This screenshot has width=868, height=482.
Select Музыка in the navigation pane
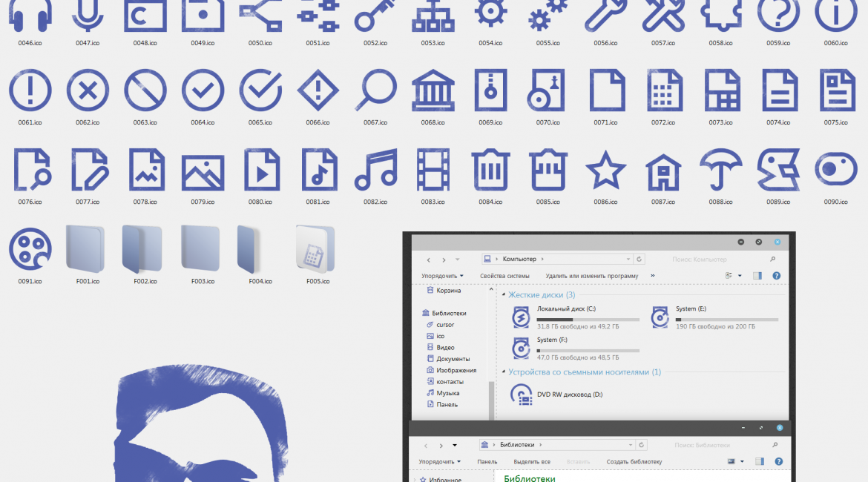click(x=443, y=394)
